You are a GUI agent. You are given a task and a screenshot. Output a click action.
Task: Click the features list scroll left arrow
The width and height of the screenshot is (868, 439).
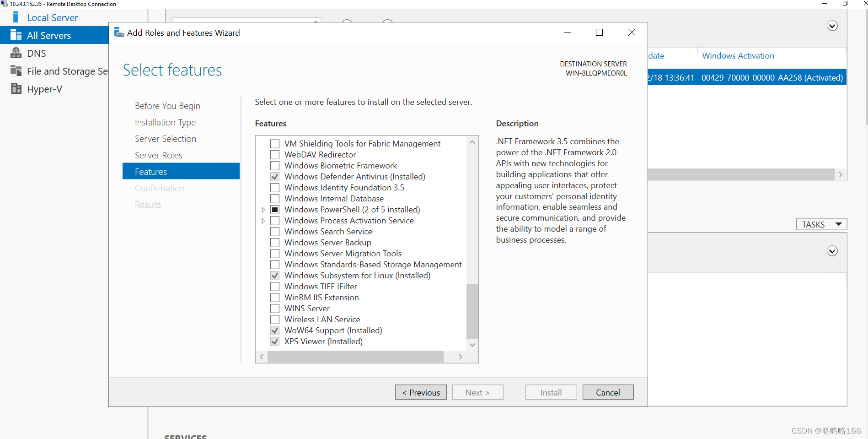[262, 357]
